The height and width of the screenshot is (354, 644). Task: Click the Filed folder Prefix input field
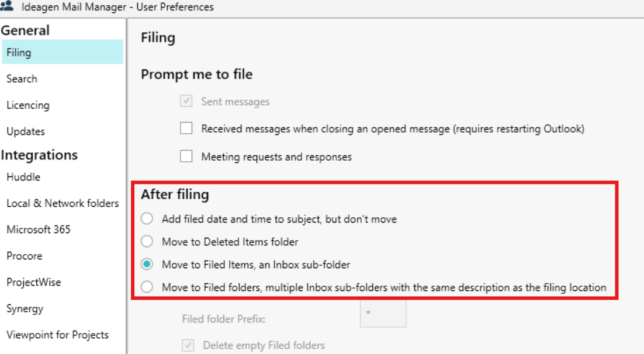383,314
